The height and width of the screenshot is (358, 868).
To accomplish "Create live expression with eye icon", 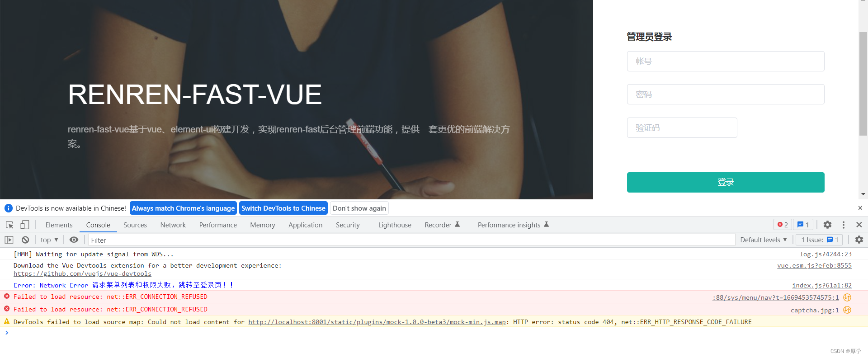I will [x=74, y=240].
